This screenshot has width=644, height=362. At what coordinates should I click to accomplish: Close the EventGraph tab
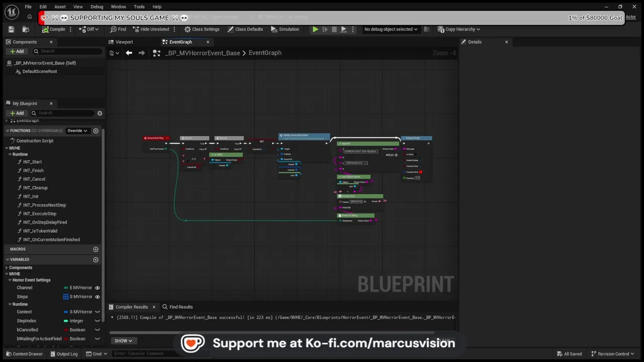coord(208,42)
